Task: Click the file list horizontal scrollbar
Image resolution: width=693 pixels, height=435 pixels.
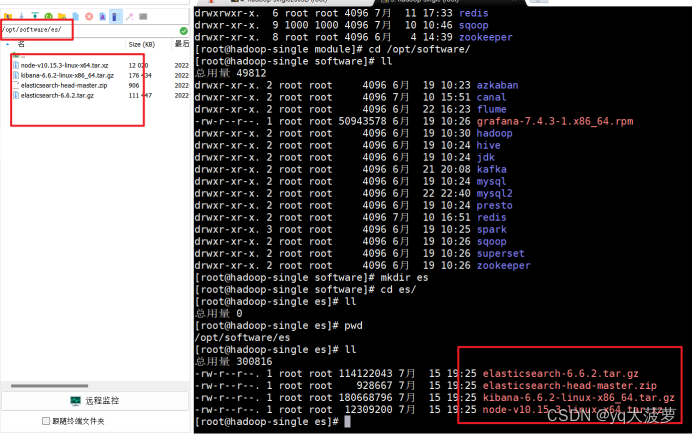Action: tap(50, 386)
